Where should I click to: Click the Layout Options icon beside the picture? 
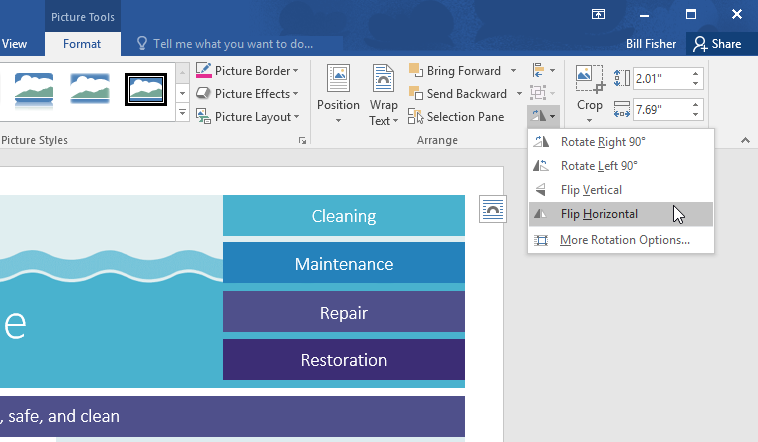[493, 209]
